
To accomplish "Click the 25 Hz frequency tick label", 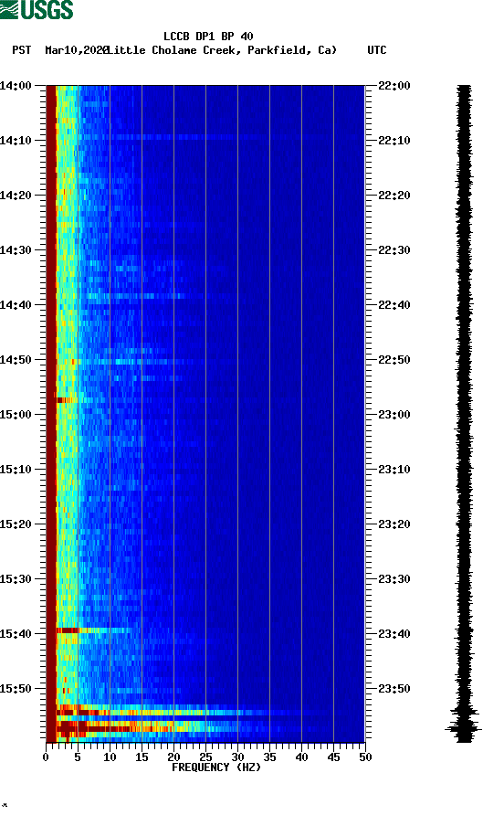I will pos(205,757).
